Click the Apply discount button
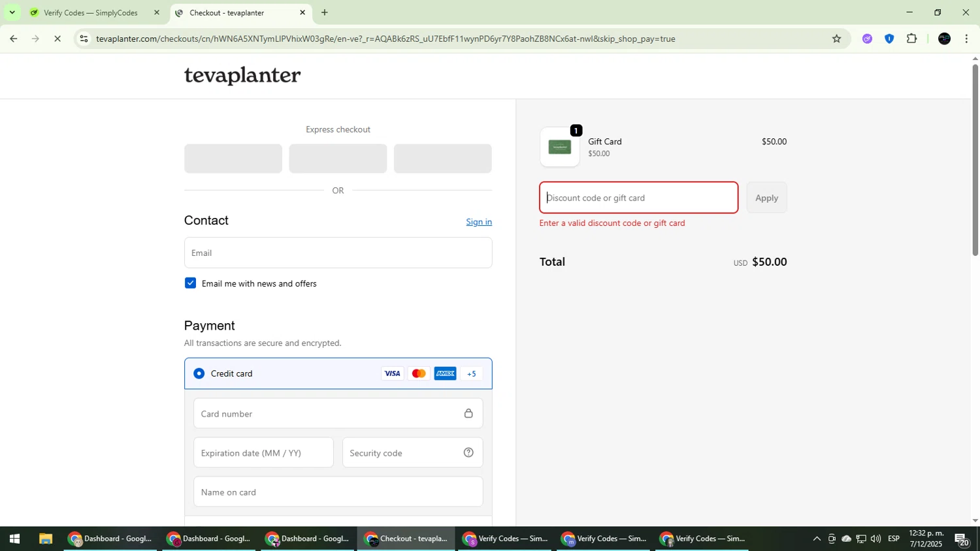The image size is (980, 551). coord(766,198)
